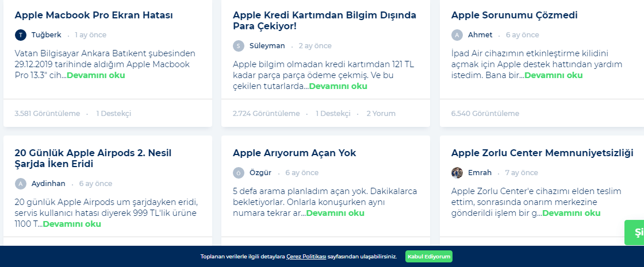The width and height of the screenshot is (644, 267).
Task: Open Tuğberk's avatar icon
Action: [21, 35]
